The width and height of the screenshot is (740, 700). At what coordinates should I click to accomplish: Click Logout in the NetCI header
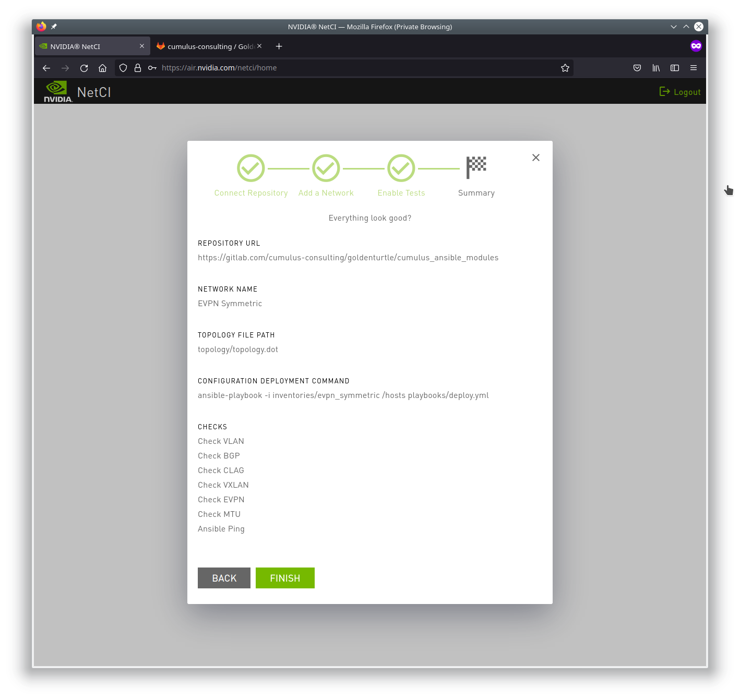tap(680, 92)
